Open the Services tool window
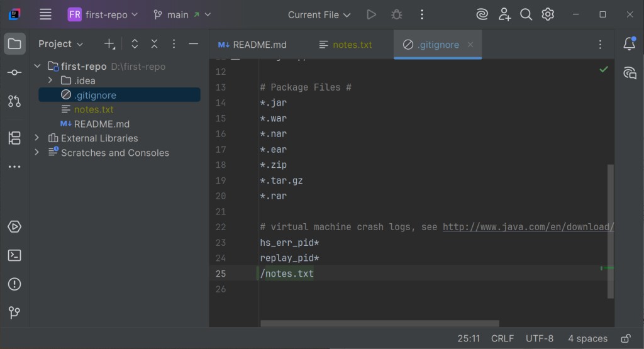Screen dimensions: 644x349 (x=14, y=226)
